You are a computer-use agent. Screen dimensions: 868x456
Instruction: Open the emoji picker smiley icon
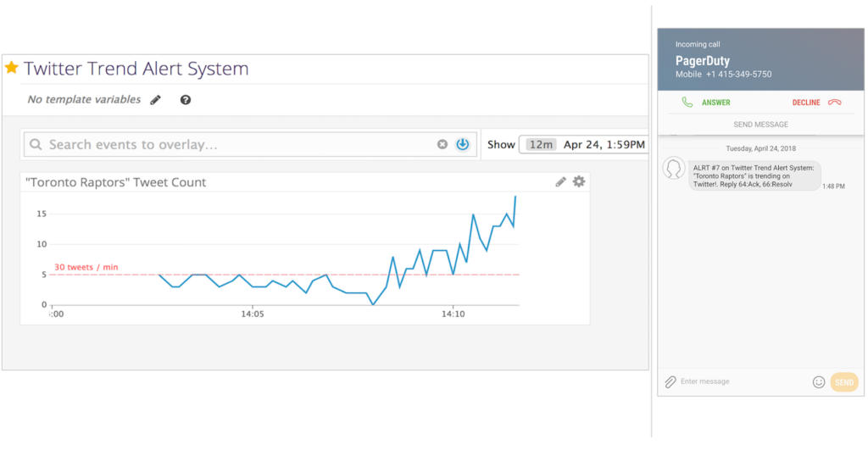click(819, 382)
